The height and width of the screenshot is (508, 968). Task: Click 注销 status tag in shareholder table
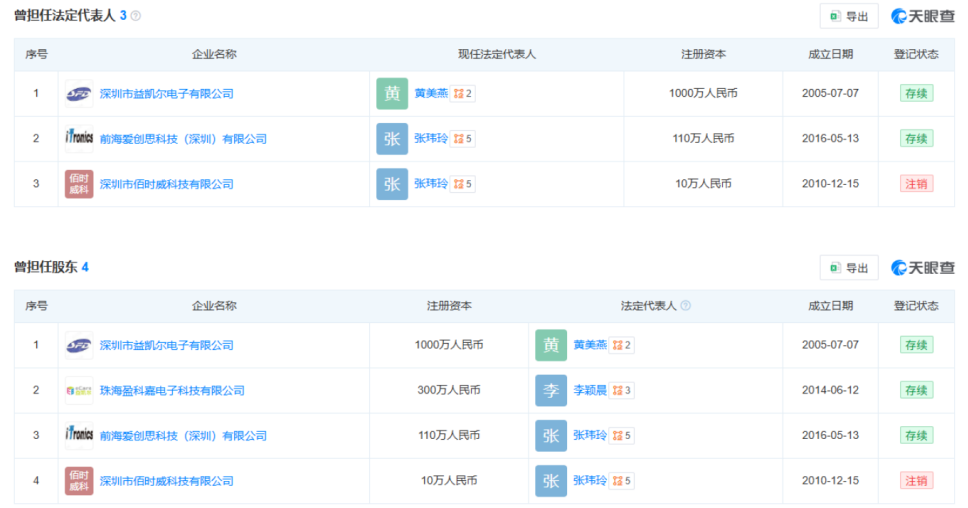[x=916, y=480]
